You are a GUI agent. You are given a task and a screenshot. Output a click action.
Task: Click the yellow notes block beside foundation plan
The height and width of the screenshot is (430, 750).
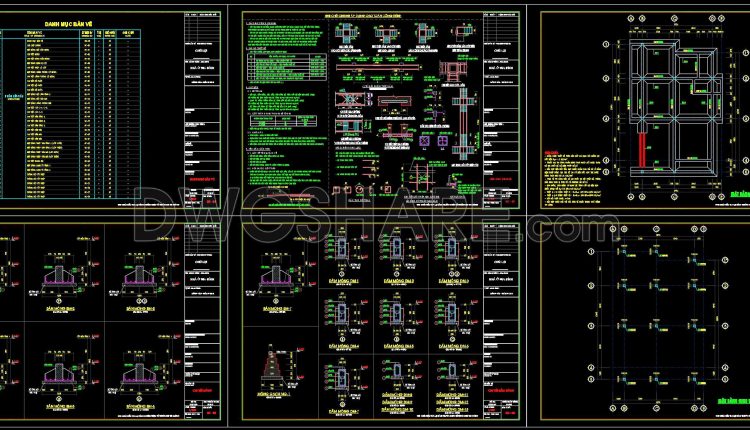point(572,178)
